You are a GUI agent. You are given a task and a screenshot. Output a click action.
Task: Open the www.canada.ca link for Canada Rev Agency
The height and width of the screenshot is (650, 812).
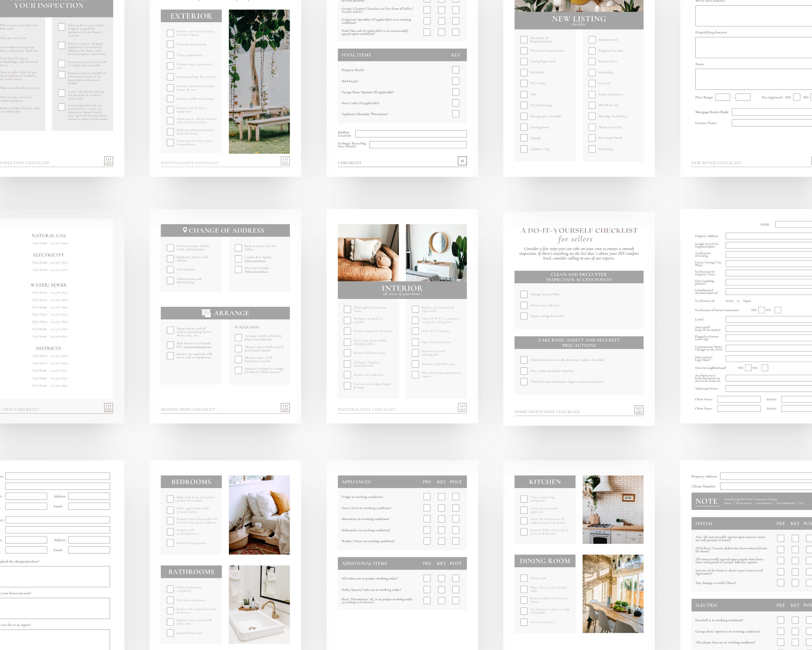click(255, 261)
